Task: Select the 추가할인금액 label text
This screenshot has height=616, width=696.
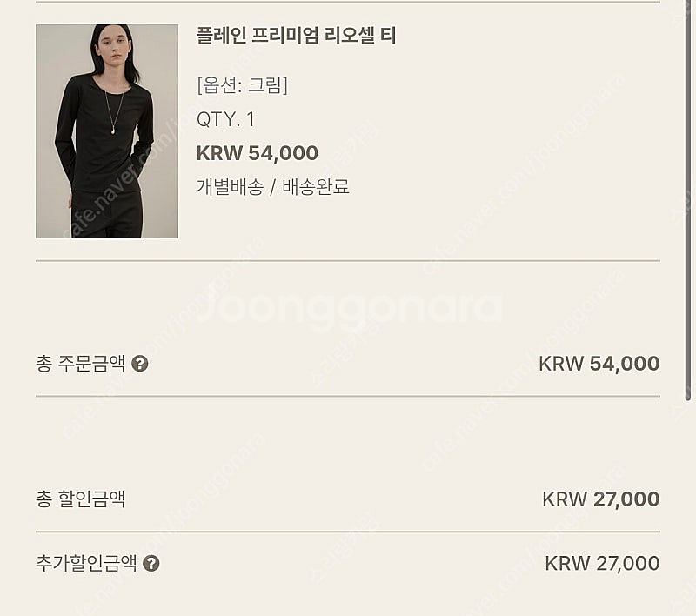Action: pos(86,564)
